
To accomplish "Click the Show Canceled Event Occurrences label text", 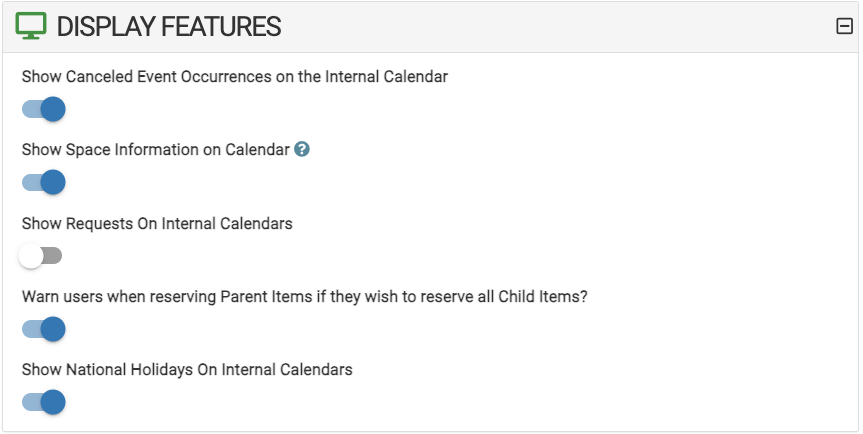I will 234,76.
